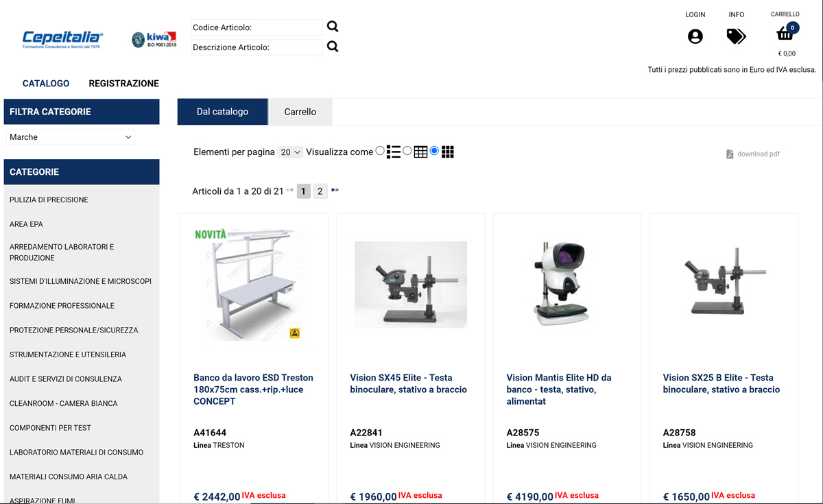Go to next page arrow in pagination
Viewport: 823px width, 504px height.
(x=335, y=190)
